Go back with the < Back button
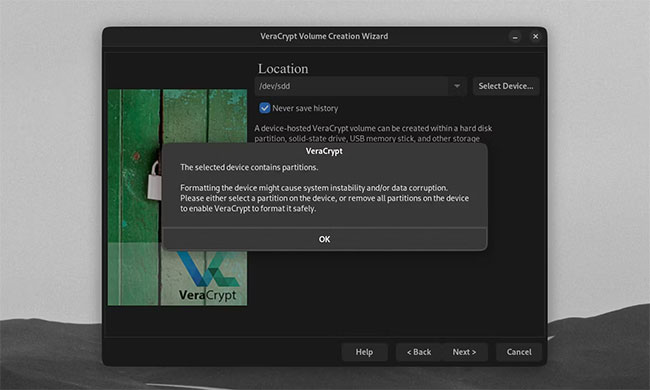The image size is (650, 390). (x=419, y=352)
